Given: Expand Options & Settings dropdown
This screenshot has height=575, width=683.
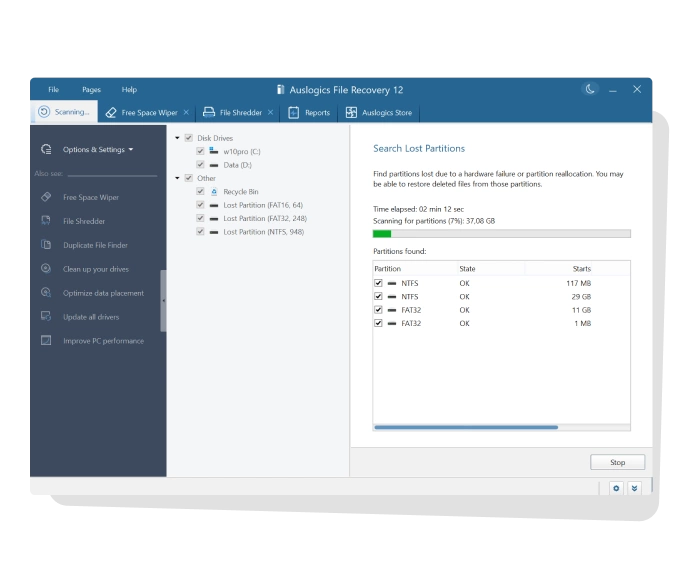Looking at the screenshot, I should pyautogui.click(x=98, y=149).
